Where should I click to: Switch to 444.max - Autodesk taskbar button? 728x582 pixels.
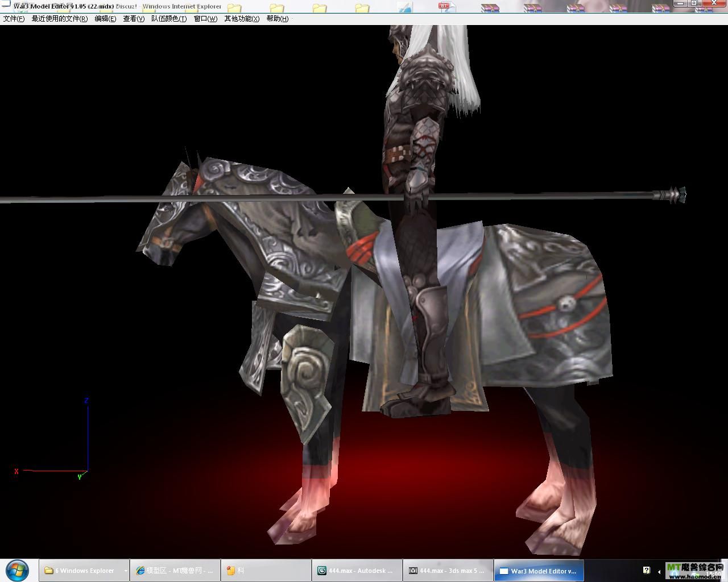point(357,571)
